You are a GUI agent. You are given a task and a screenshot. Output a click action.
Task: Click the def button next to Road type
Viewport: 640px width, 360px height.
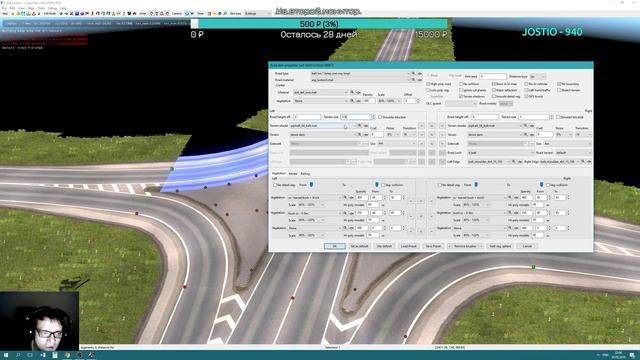pos(420,73)
